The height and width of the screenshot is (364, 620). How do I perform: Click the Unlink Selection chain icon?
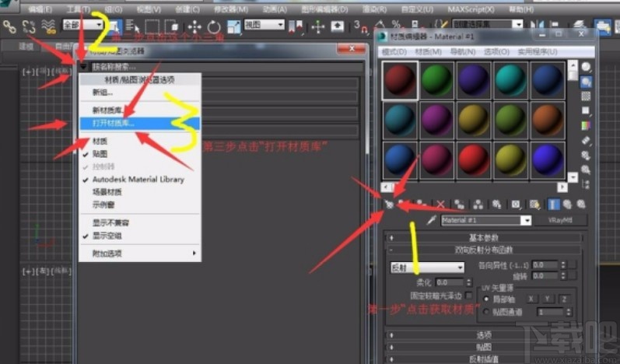(x=29, y=27)
